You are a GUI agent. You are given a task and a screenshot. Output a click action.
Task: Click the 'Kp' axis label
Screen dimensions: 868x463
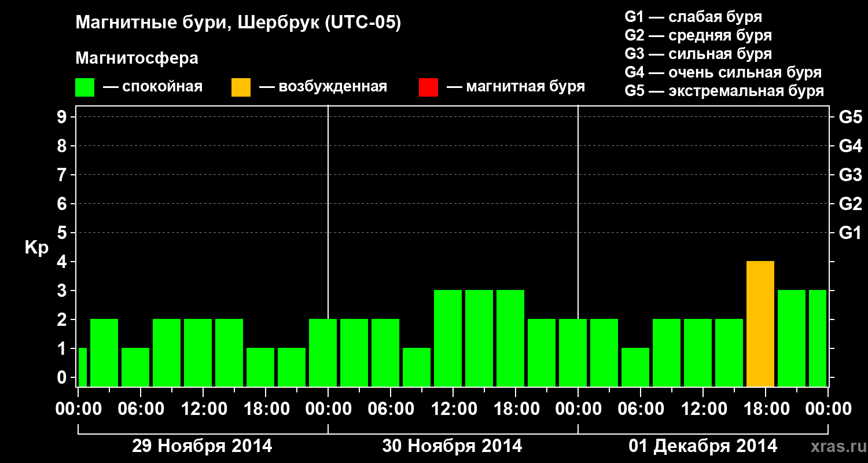coord(36,248)
